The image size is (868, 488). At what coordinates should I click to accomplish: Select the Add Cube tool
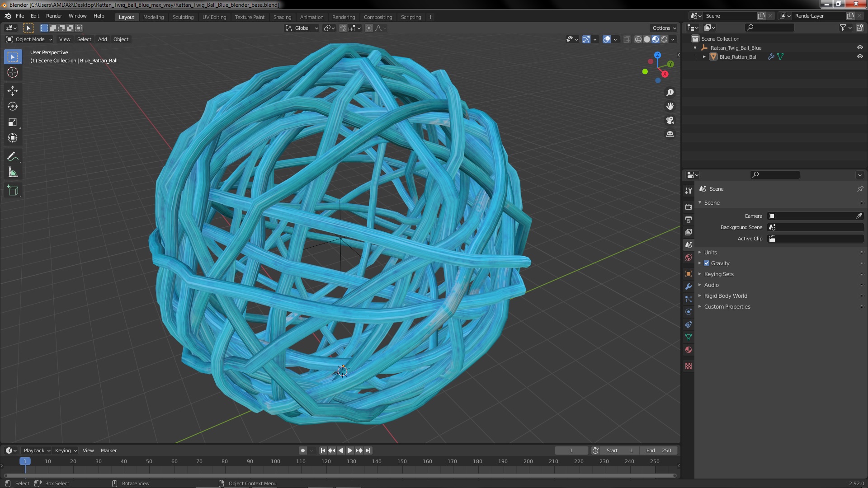[13, 191]
